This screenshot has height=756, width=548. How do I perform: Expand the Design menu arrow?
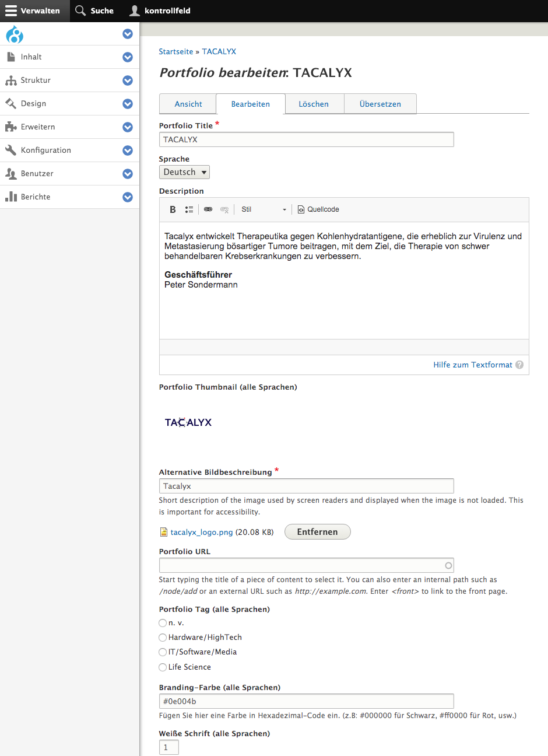tap(128, 104)
